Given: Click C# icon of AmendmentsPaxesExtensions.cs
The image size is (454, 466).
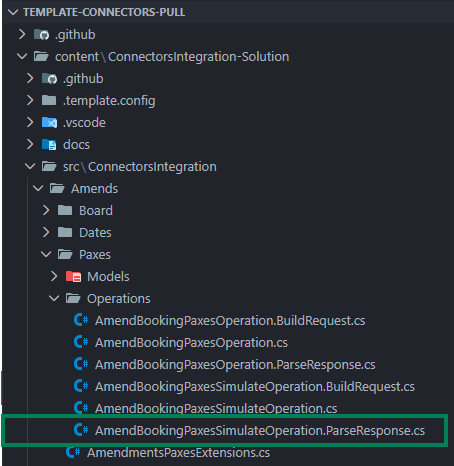Looking at the screenshot, I should 73,452.
